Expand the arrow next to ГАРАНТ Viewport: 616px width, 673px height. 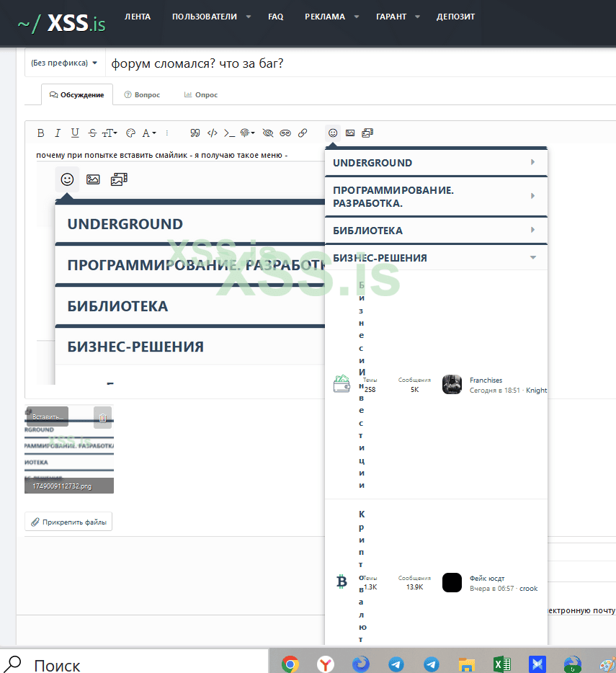click(x=417, y=17)
